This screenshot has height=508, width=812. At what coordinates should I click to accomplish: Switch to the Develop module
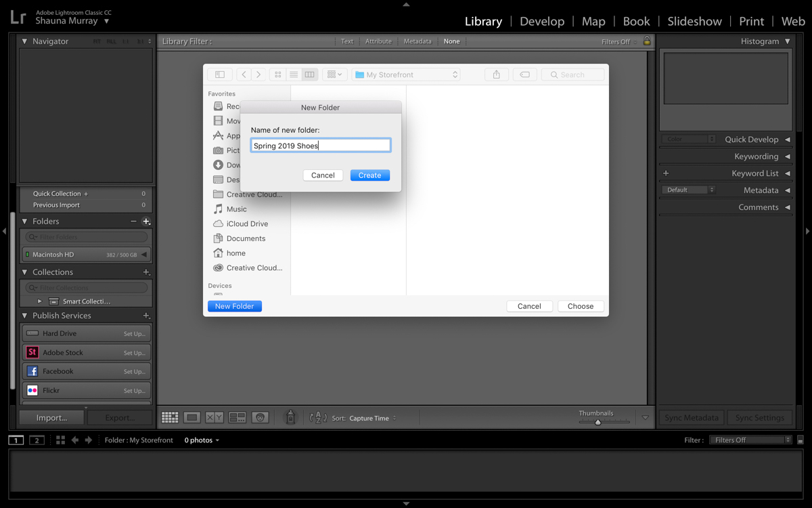[x=541, y=21]
